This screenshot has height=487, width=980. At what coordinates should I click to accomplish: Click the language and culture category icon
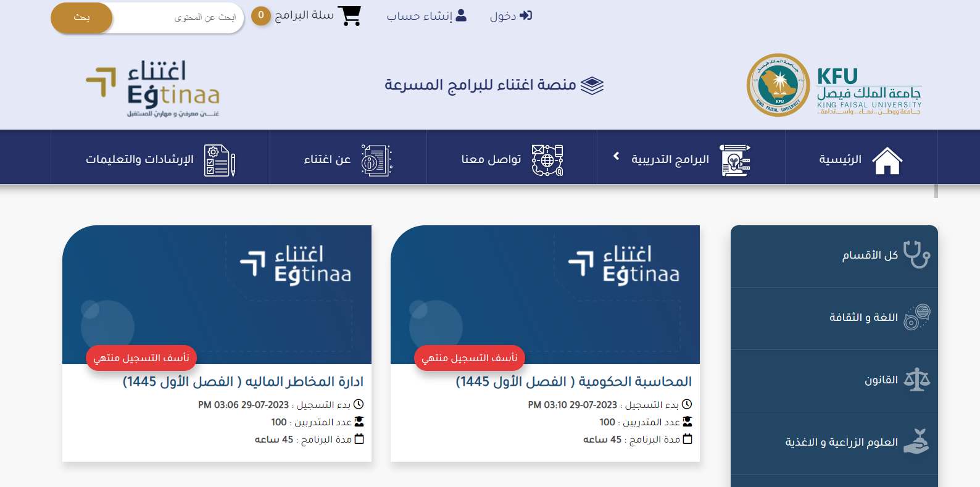pyautogui.click(x=916, y=317)
